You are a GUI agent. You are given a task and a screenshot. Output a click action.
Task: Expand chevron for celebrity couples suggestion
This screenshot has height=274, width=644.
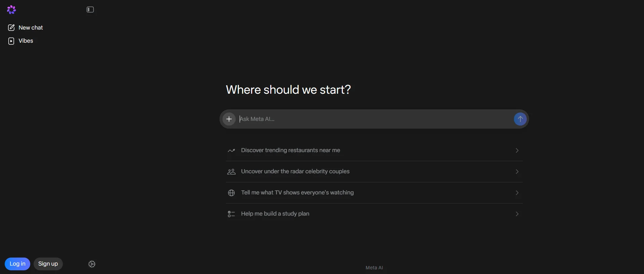[x=517, y=172]
